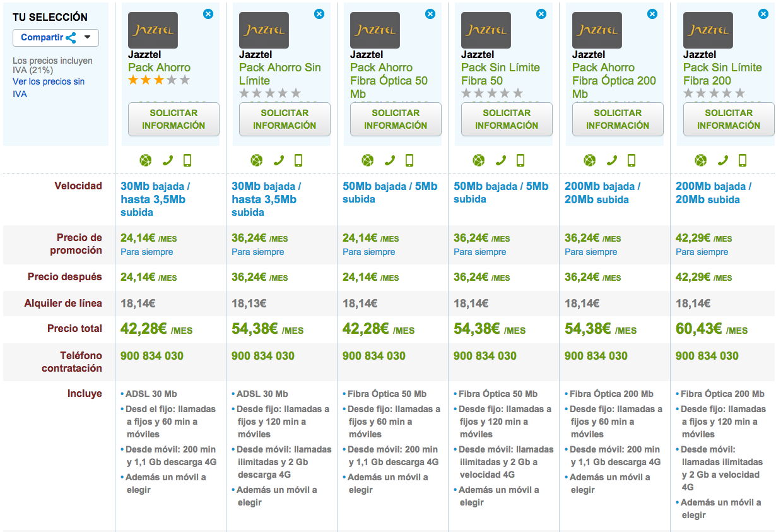Open 'Ver los precios sin IVA' link
776x532 pixels.
49,88
